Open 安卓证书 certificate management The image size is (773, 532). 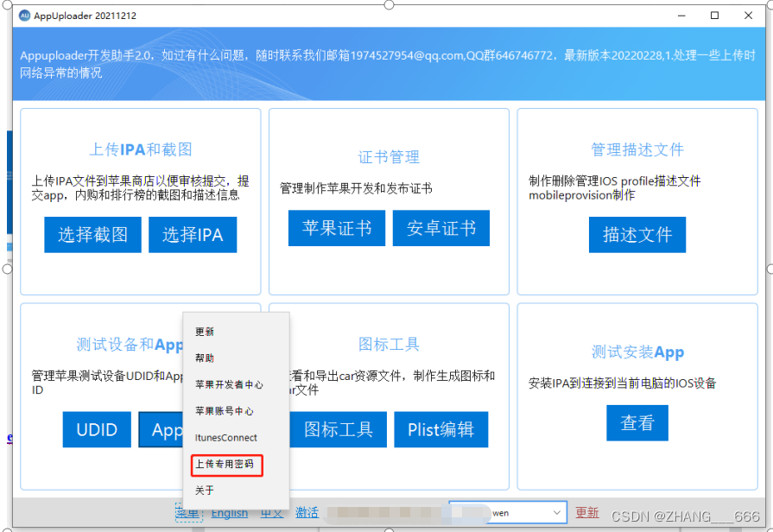(x=441, y=228)
